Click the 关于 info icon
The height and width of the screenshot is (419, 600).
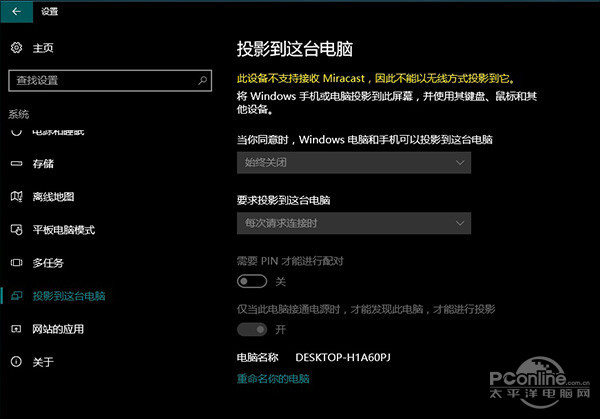[x=15, y=361]
